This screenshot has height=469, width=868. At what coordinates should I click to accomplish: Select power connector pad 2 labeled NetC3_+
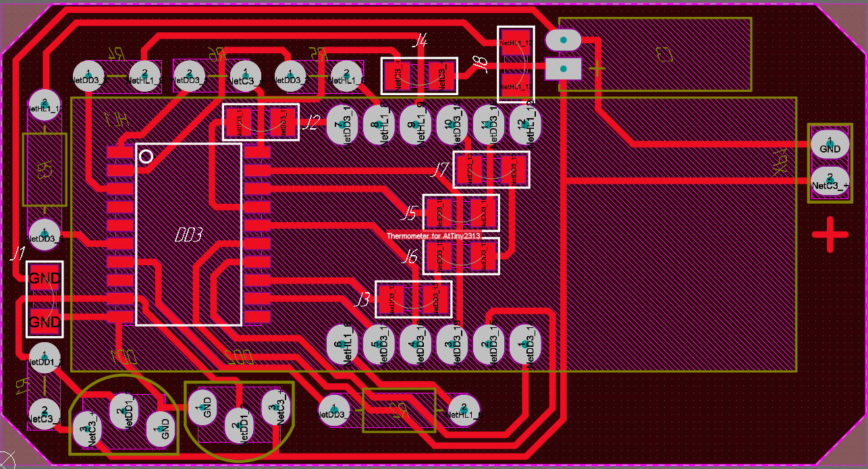tap(830, 181)
